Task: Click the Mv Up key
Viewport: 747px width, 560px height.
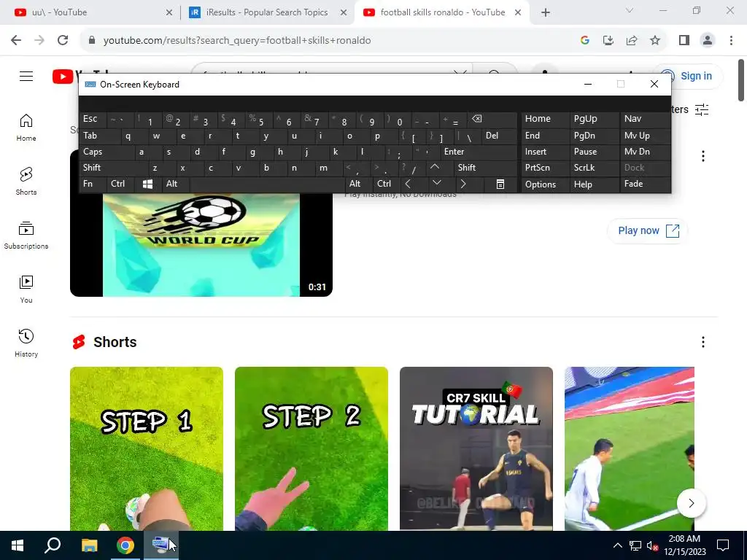Action: click(x=645, y=136)
